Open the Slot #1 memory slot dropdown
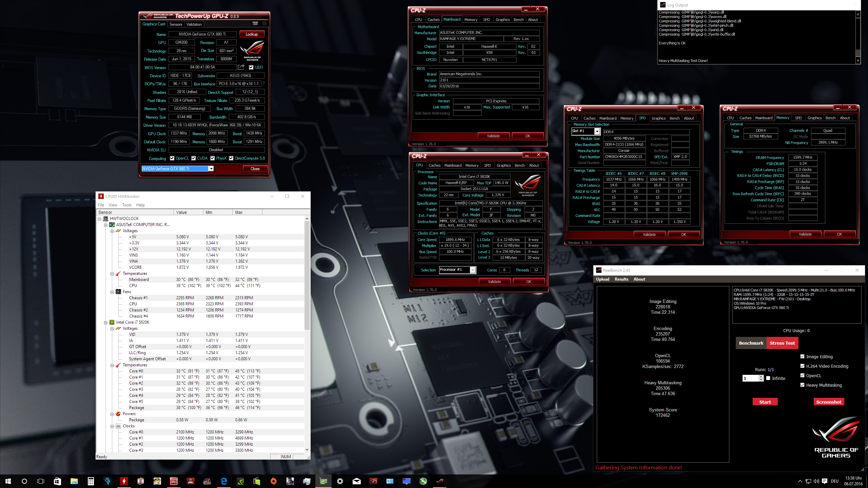The image size is (868, 488). (597, 131)
